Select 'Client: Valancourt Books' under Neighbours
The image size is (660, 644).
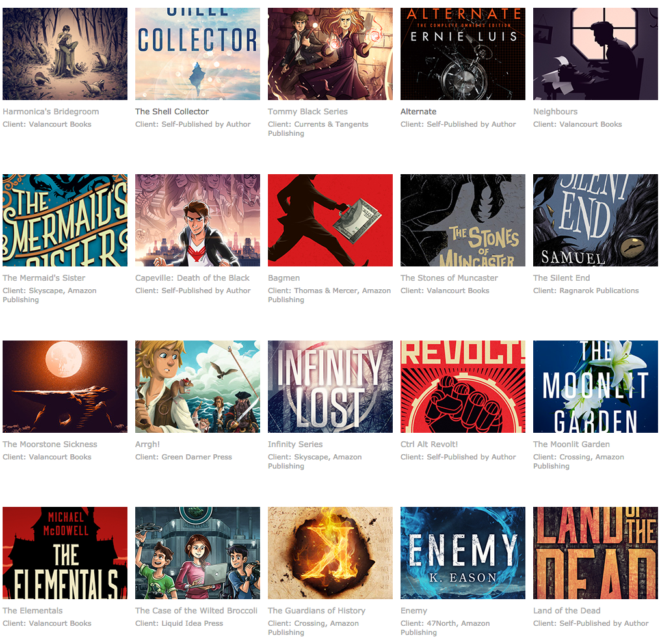coord(577,124)
